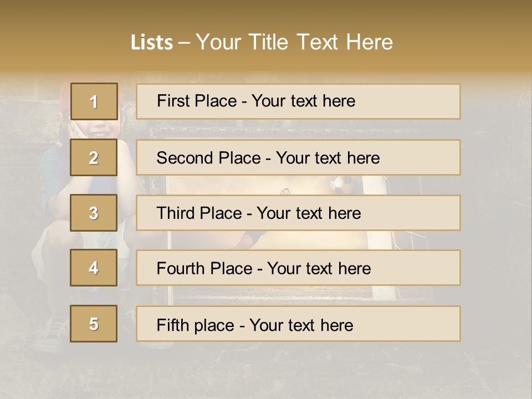Click the words 'First Place'

tap(197, 101)
